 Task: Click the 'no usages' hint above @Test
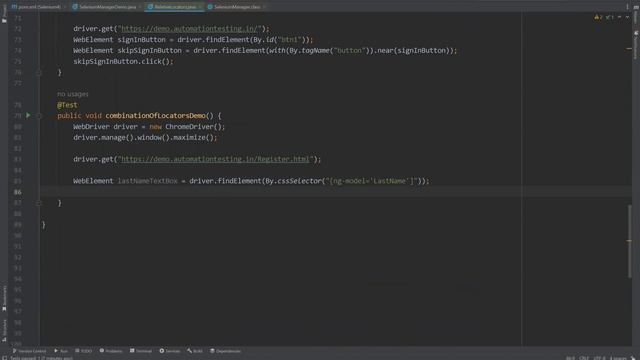(73, 94)
